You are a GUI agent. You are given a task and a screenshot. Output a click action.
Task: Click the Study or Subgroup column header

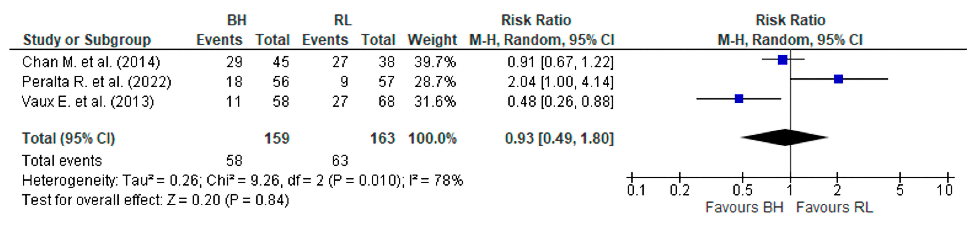coord(87,40)
